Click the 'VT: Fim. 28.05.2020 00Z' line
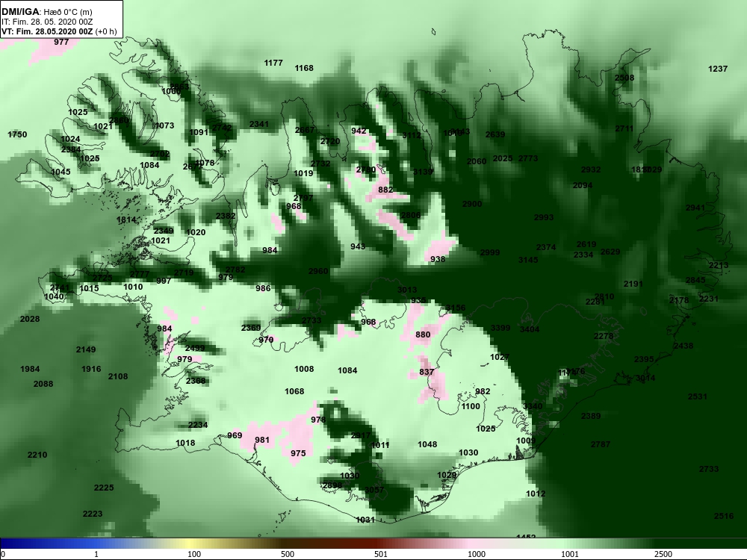Screen dimensions: 747x560 coord(47,32)
